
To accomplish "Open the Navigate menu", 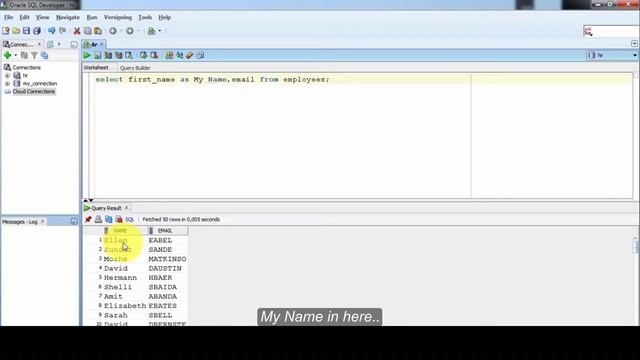I will pos(68,18).
